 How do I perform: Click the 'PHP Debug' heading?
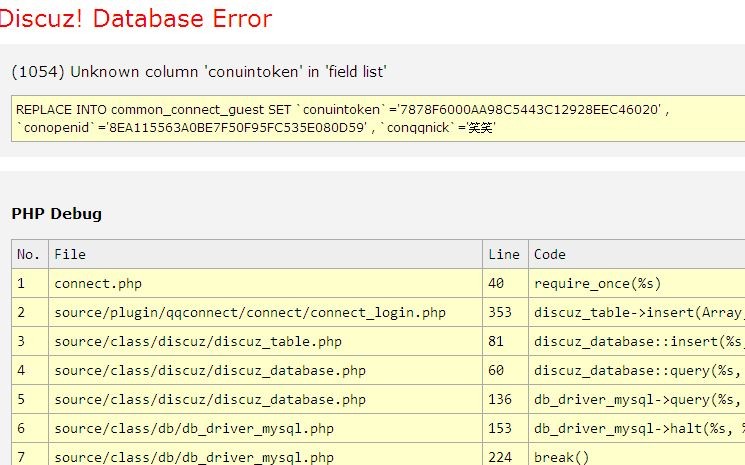click(x=57, y=214)
